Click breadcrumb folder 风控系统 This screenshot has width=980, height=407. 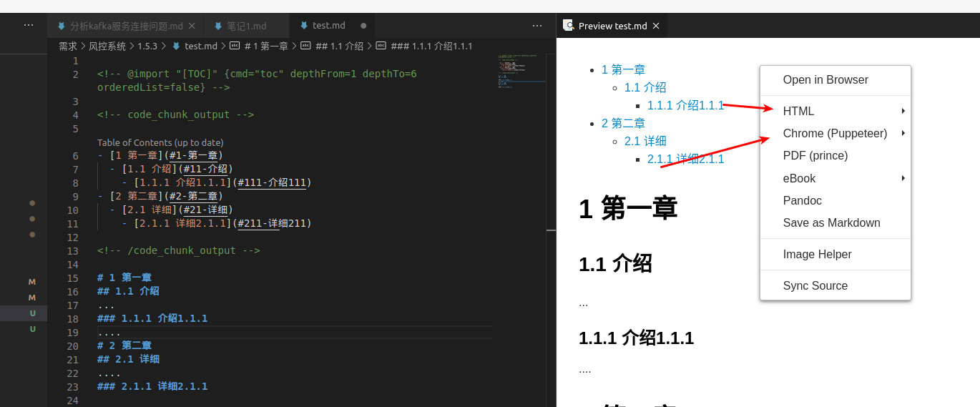pyautogui.click(x=107, y=46)
